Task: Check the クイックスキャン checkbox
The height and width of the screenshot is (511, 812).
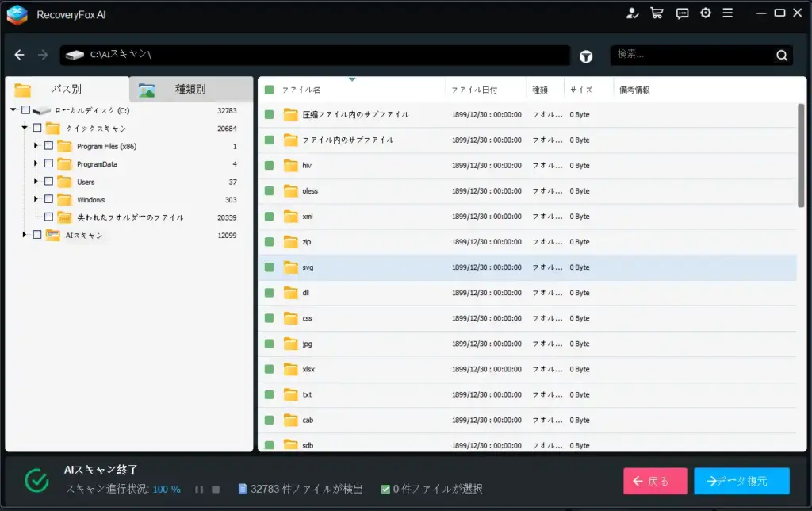Action: click(36, 127)
